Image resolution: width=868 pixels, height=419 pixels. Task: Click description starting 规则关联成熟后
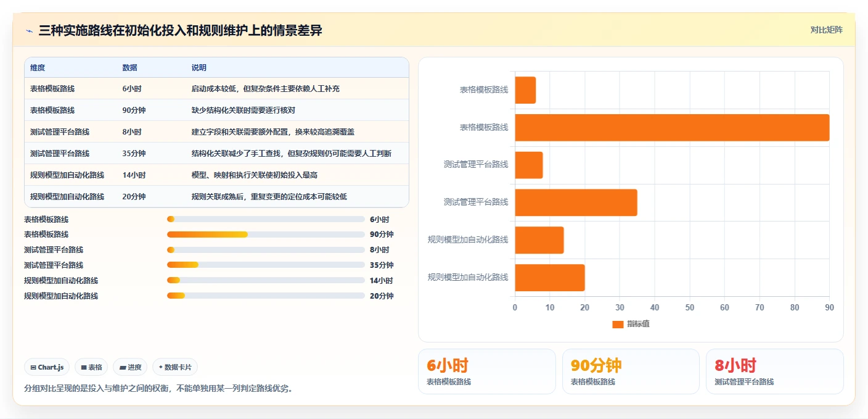pyautogui.click(x=269, y=197)
